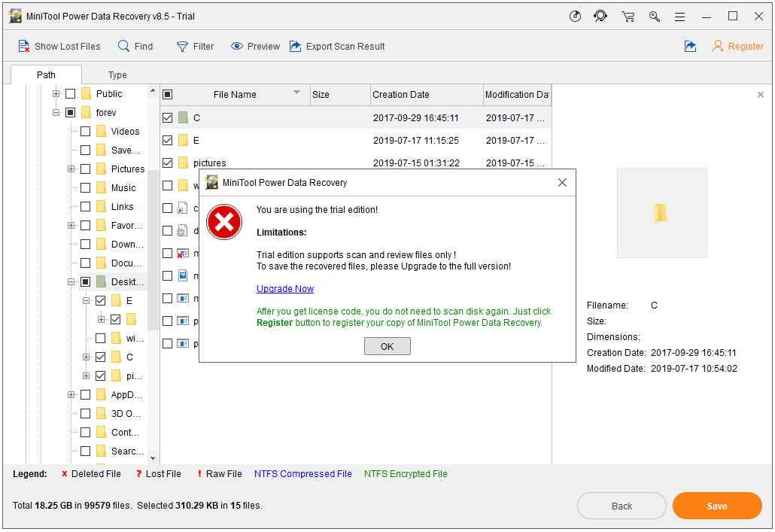The image size is (775, 532).
Task: Click the Music folder icon in tree
Action: pyautogui.click(x=101, y=187)
